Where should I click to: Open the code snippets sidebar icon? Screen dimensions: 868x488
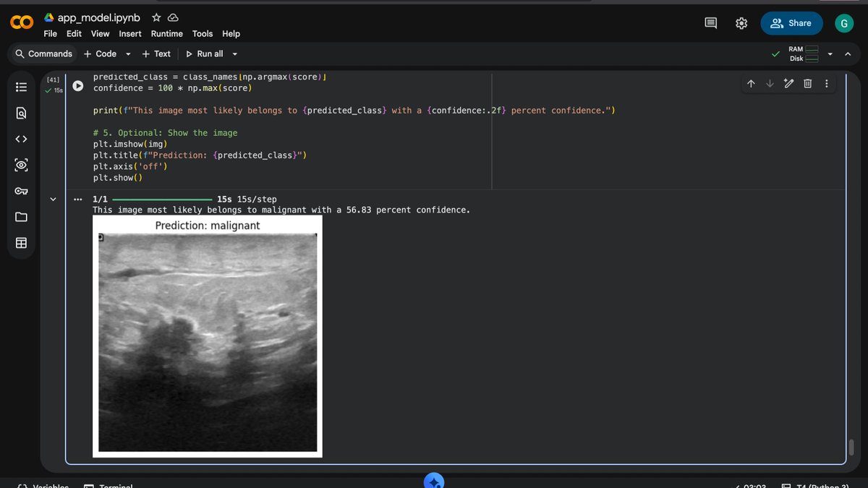(x=21, y=139)
